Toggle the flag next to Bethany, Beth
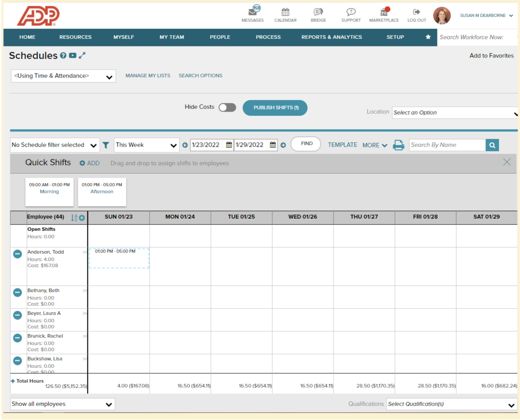This screenshot has height=420, width=520. (x=85, y=291)
